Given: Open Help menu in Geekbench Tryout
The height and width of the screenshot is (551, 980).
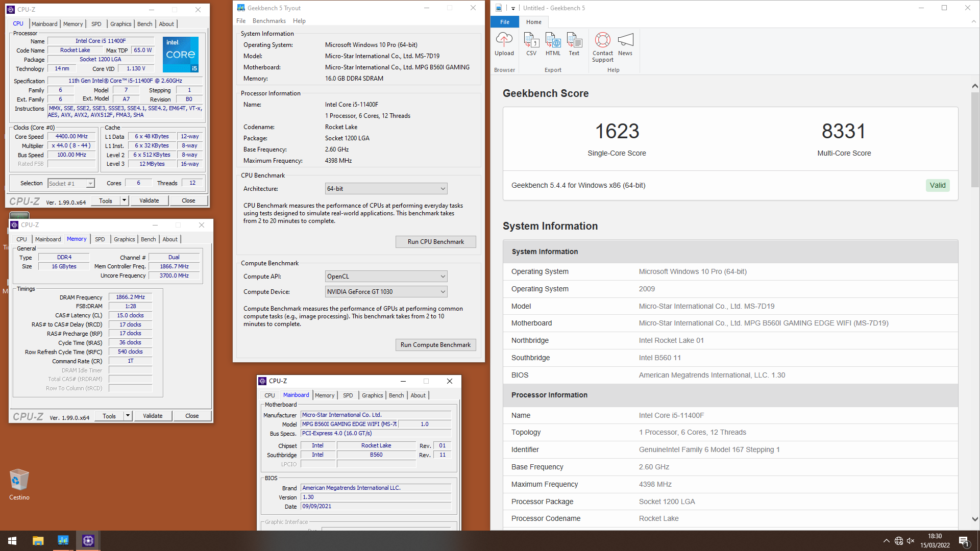Looking at the screenshot, I should (x=299, y=21).
